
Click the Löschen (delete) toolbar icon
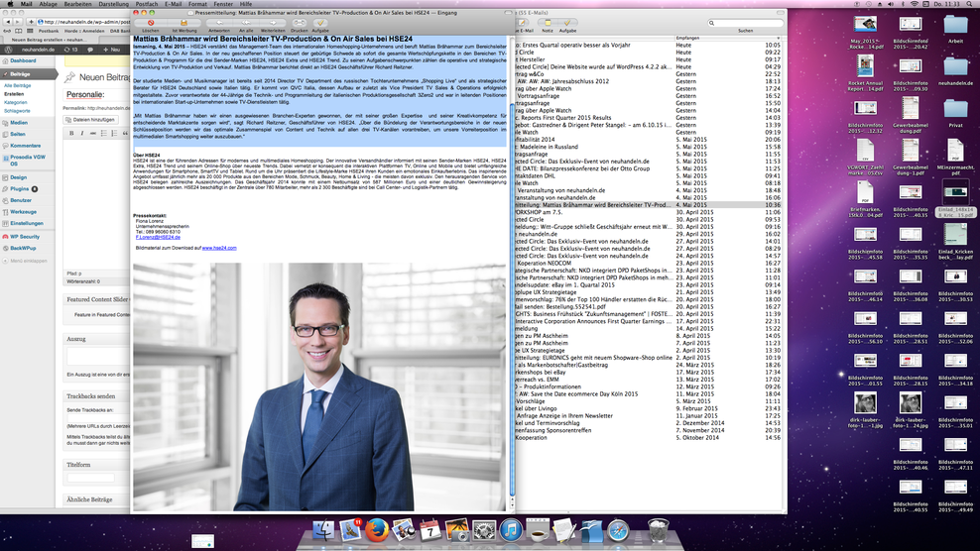151,23
